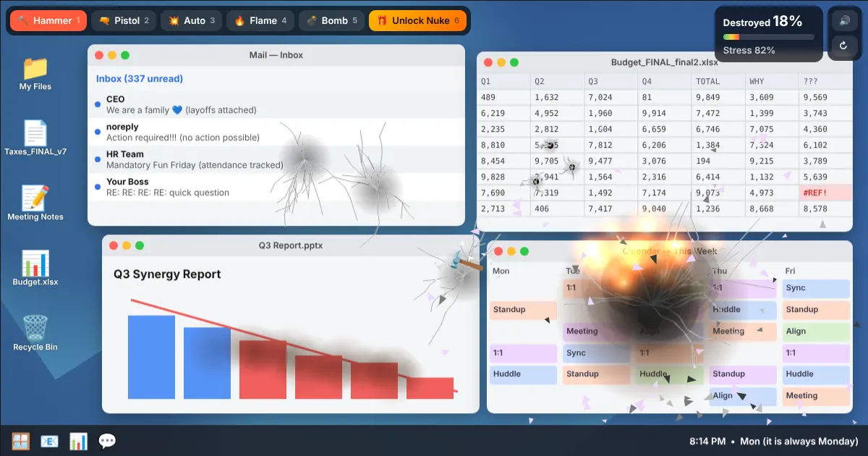
Task: Open the Meeting Notes desktop icon
Action: pyautogui.click(x=35, y=203)
